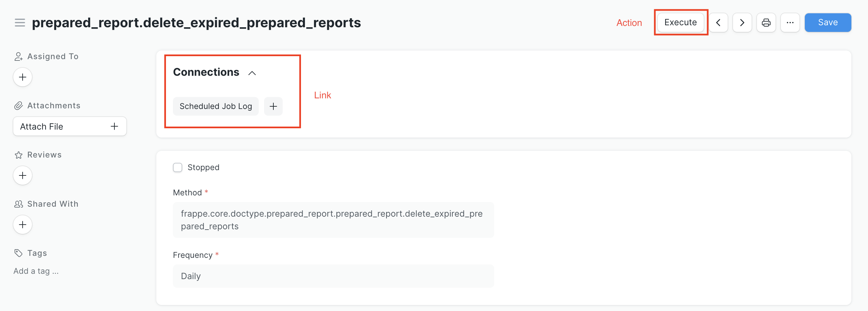Go to previous document with left arrow
Image resolution: width=868 pixels, height=311 pixels.
[x=718, y=22]
